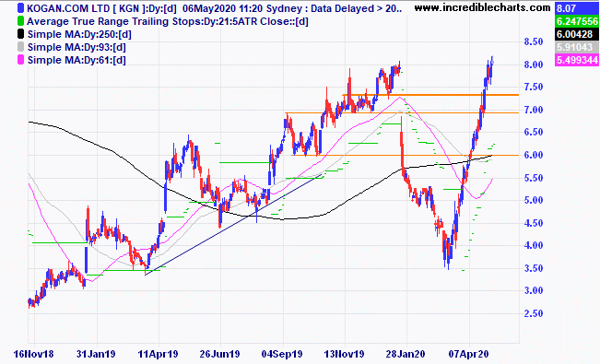Image resolution: width=600 pixels, height=364 pixels.
Task: Click the 6.00 price axis label
Action: point(534,155)
